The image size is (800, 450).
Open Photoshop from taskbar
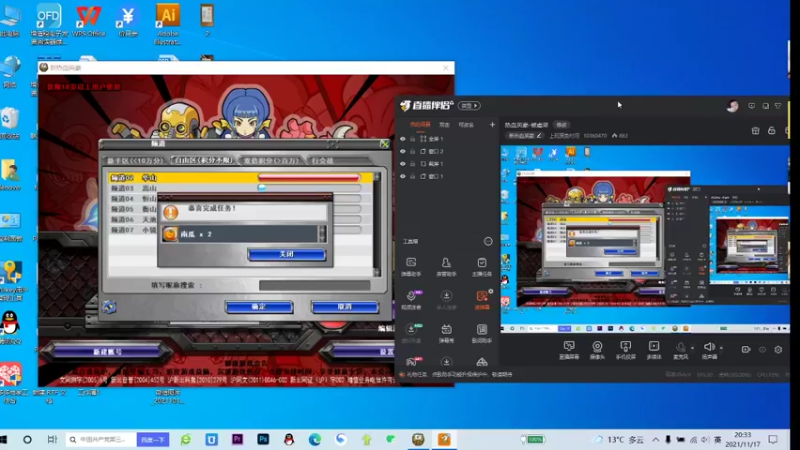(x=263, y=439)
